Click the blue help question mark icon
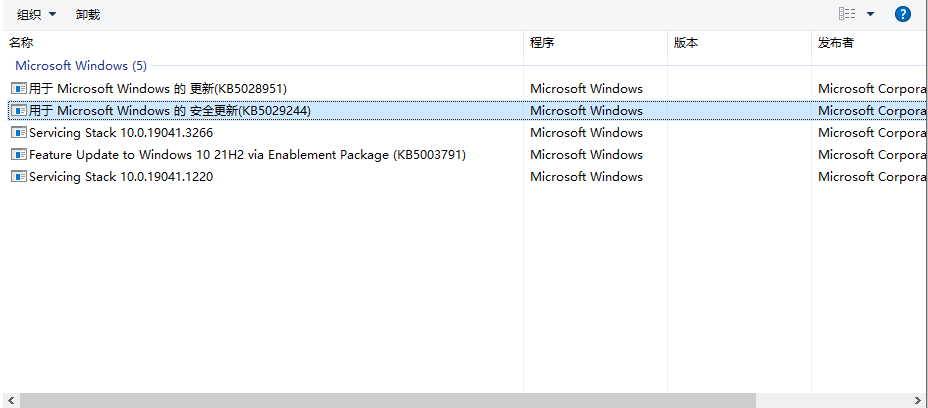928x408 pixels. pos(902,14)
